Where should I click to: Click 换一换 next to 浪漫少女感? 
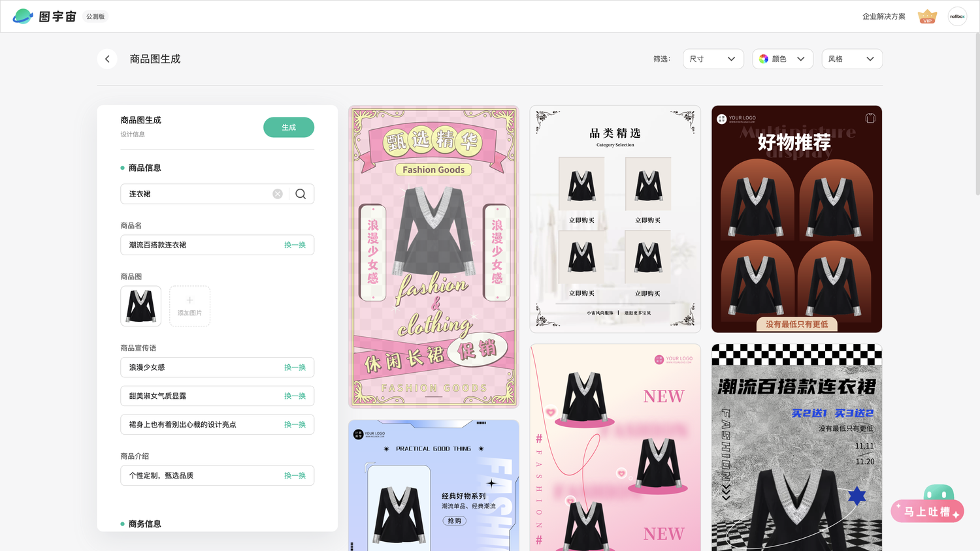pos(295,368)
